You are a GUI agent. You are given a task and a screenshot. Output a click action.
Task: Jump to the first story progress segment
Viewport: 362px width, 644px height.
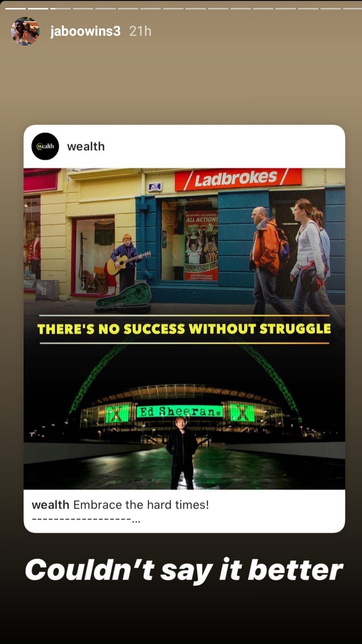click(x=15, y=9)
